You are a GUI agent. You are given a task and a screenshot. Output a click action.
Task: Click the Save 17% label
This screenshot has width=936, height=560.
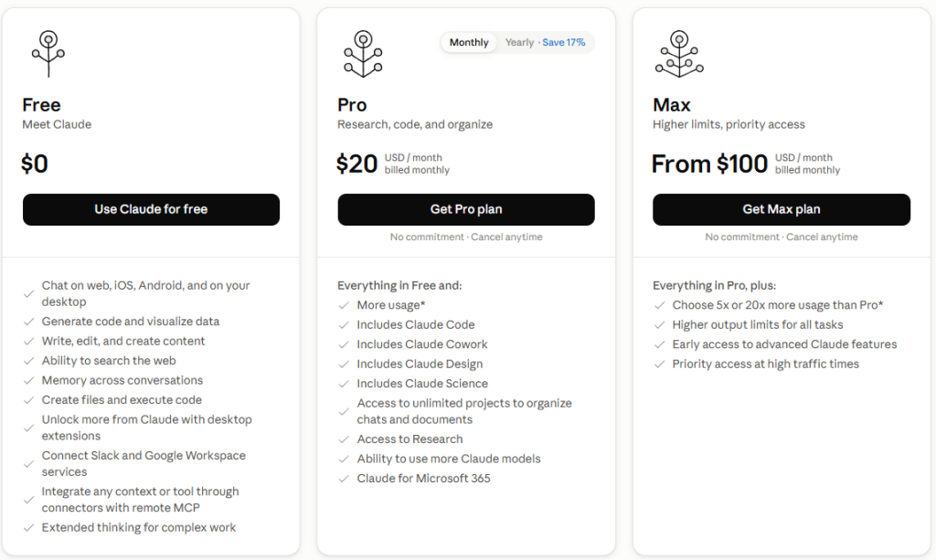[563, 42]
